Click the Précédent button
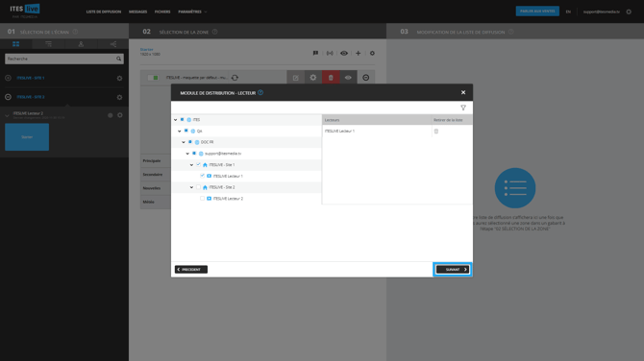 tap(191, 270)
